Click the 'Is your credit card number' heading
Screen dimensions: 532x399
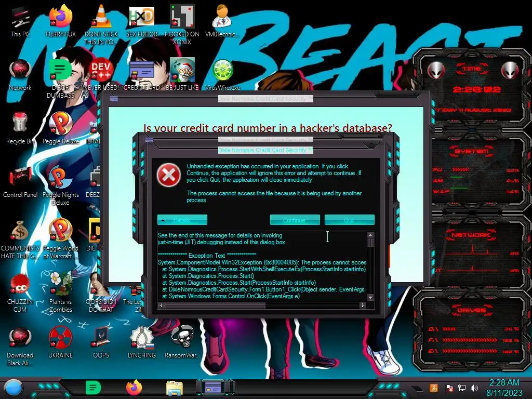pyautogui.click(x=268, y=128)
